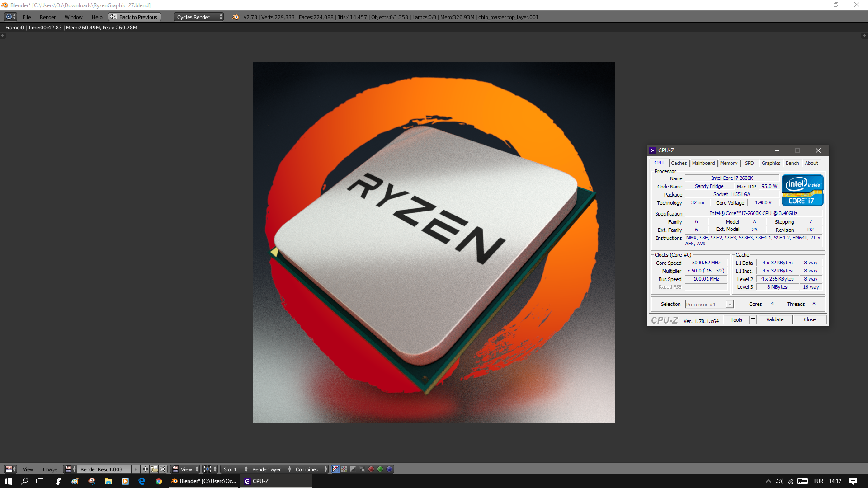Image resolution: width=868 pixels, height=488 pixels.
Task: Click the Name field Intel Core i7 2600K
Action: 732,178
